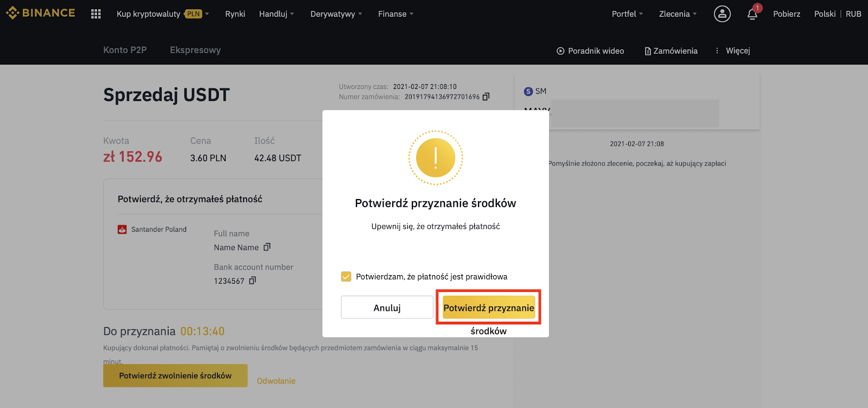Copy the bank account number
The height and width of the screenshot is (408, 868).
click(252, 280)
